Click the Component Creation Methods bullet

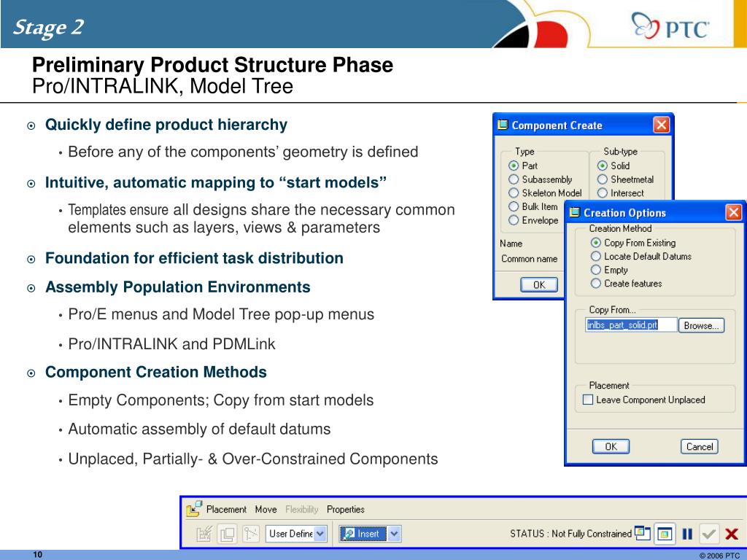[156, 372]
